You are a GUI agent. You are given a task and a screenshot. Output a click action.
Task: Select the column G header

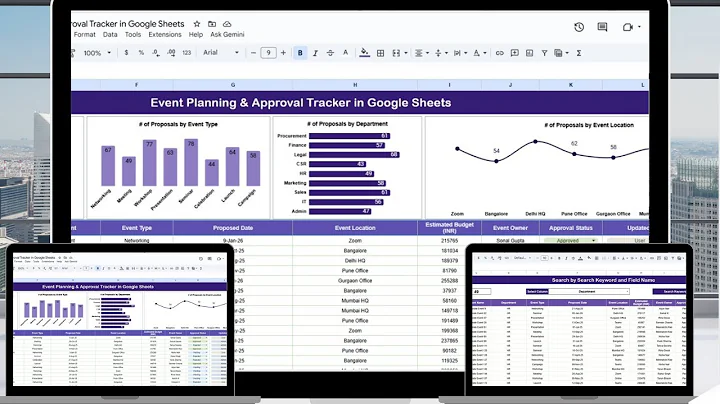pyautogui.click(x=233, y=85)
